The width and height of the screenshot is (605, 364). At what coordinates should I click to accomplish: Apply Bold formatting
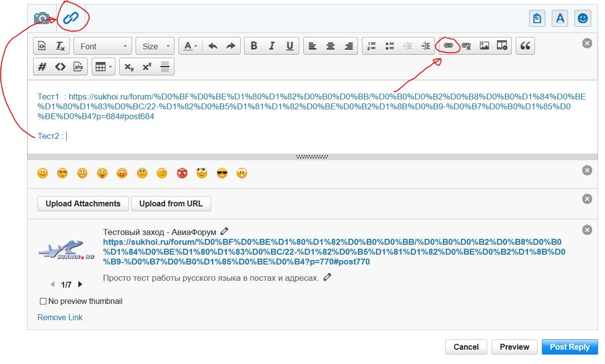(x=254, y=46)
